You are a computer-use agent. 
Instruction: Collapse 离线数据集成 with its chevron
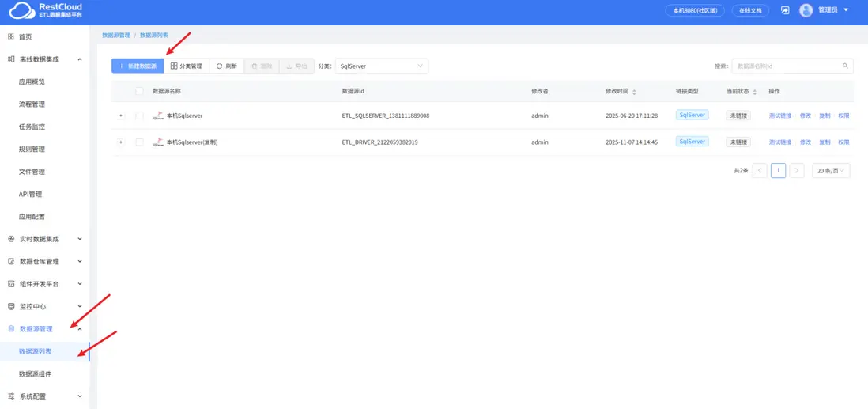point(80,59)
